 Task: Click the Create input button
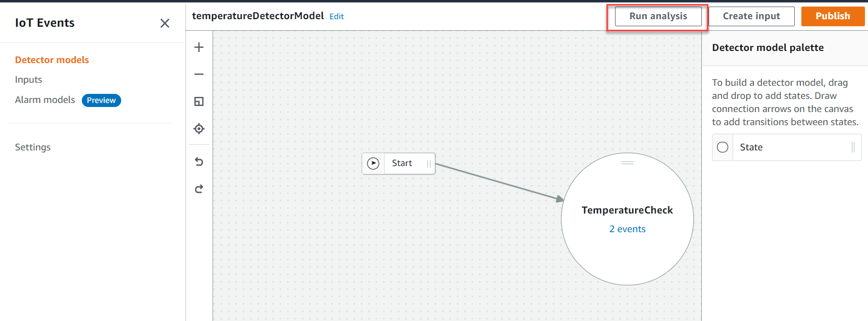(x=751, y=16)
